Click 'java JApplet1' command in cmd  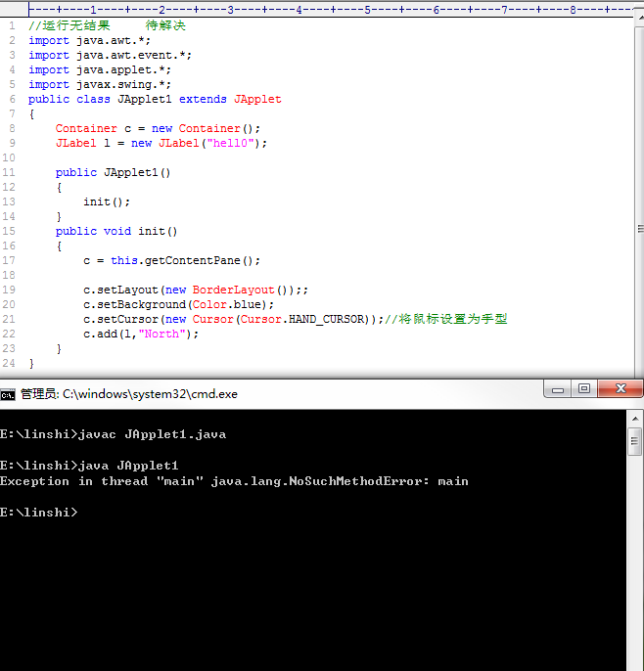click(x=128, y=466)
